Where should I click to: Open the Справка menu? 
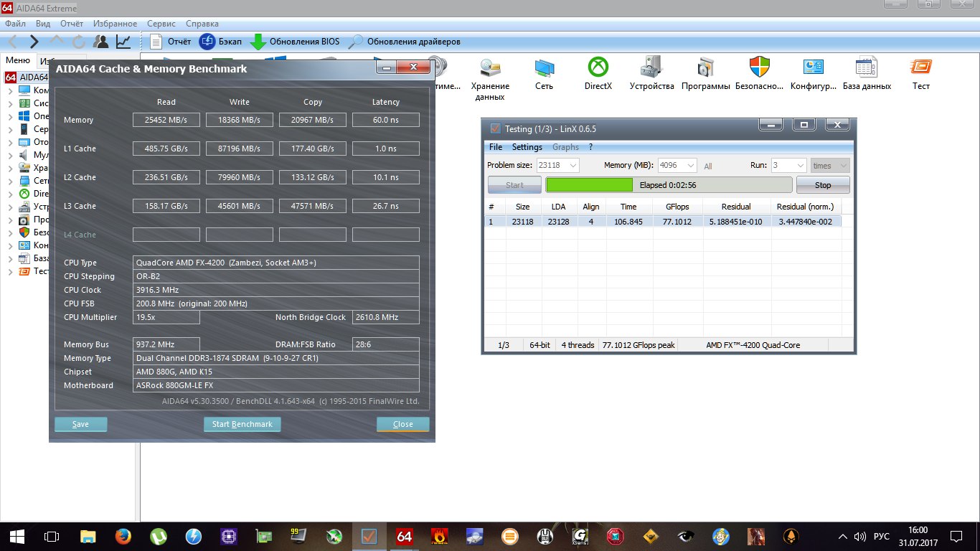click(x=202, y=24)
